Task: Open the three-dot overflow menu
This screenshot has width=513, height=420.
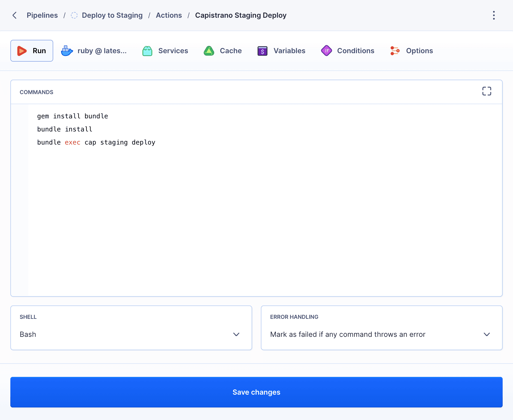Action: coord(494,15)
